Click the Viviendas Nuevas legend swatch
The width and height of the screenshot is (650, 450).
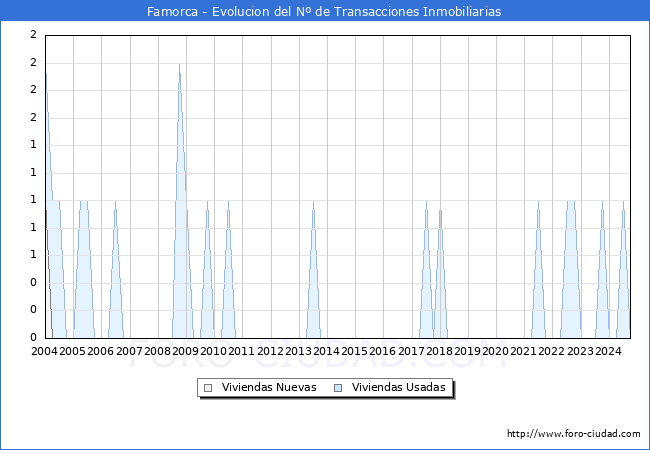point(208,388)
